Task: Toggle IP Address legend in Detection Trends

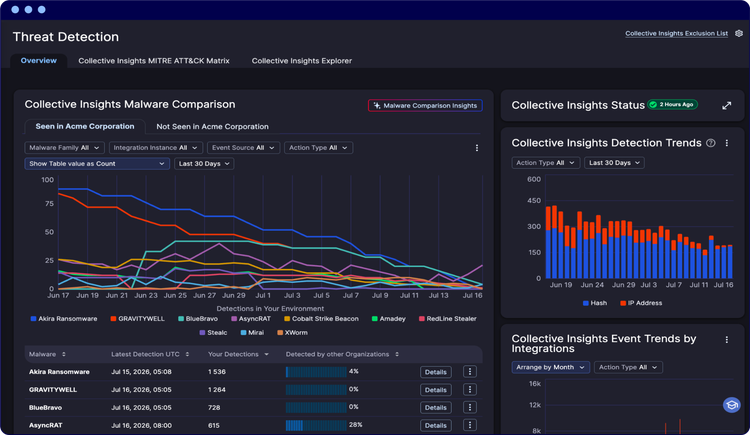Action: [641, 303]
